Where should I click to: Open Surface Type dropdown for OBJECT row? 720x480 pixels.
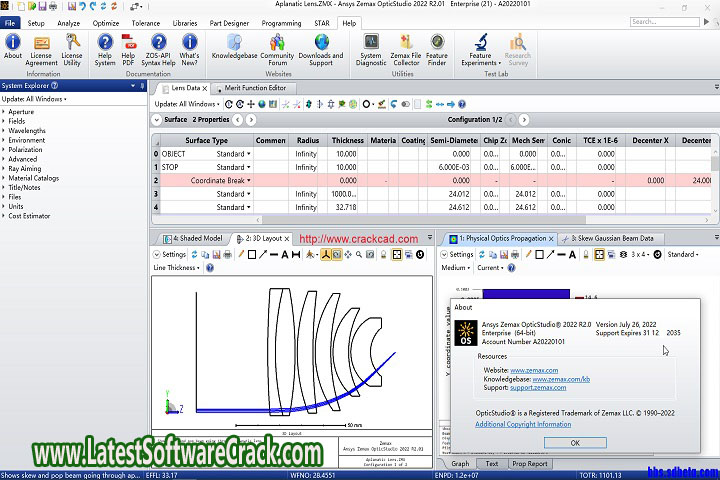[x=249, y=154]
